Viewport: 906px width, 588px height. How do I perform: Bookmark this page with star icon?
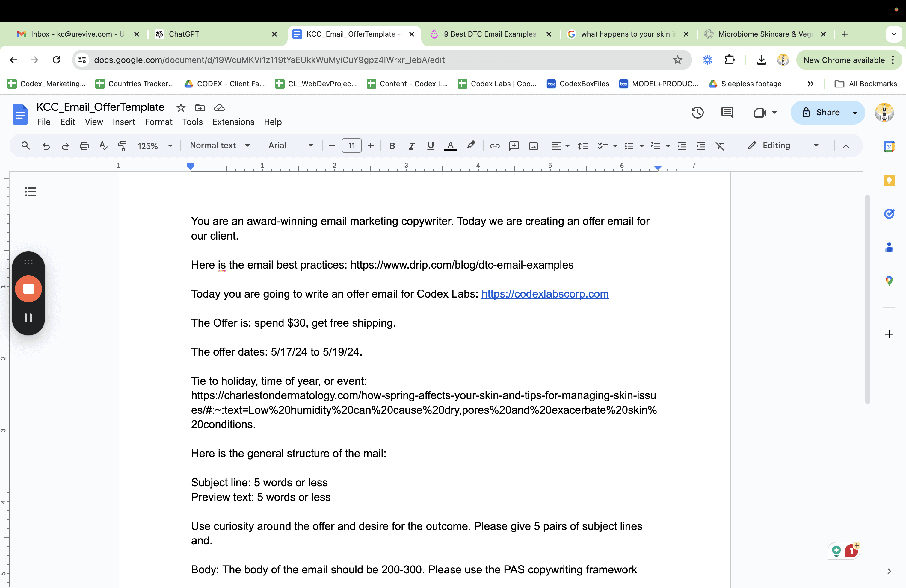click(677, 60)
